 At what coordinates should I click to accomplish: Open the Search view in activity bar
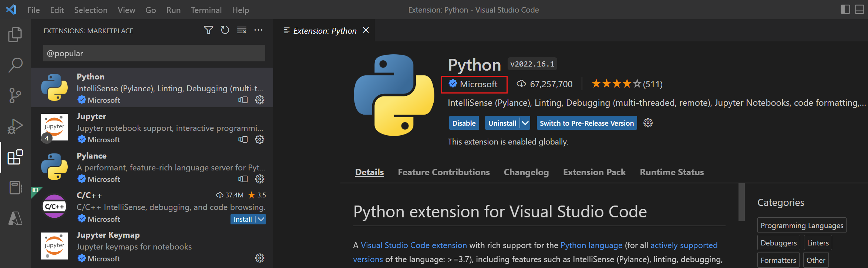(x=15, y=65)
